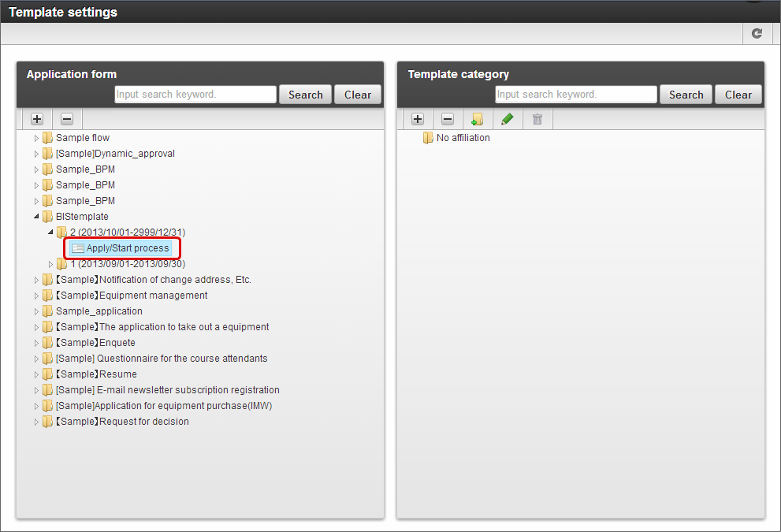Select [Sample] E-mail newsletter subscription registration
This screenshot has width=781, height=532.
167,390
